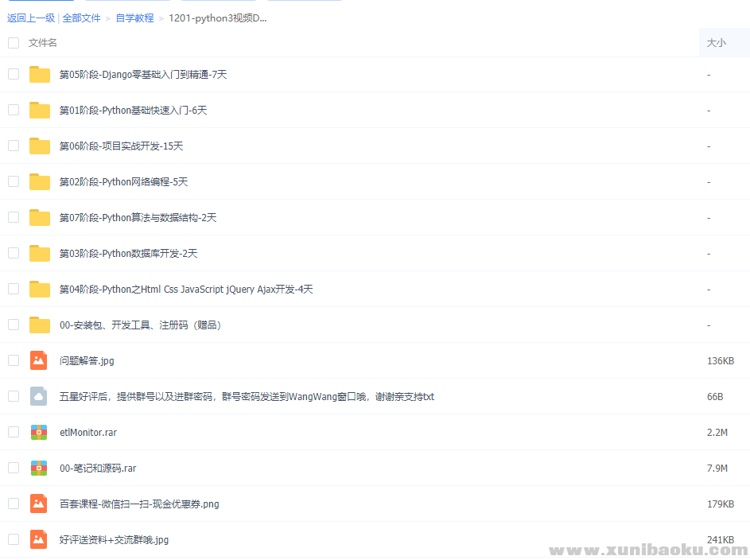The height and width of the screenshot is (560, 750).
Task: Click the rar archive icon for 00-笔记和源码.rar
Action: coord(38,467)
